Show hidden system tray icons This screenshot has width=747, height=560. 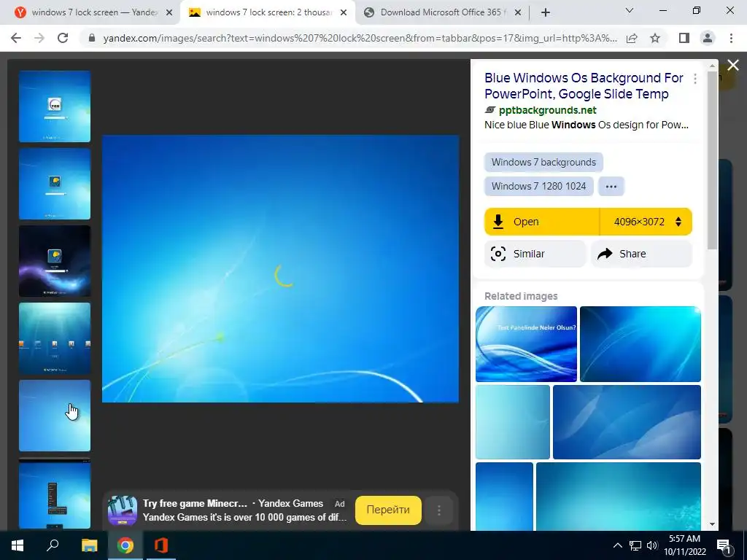pos(617,545)
